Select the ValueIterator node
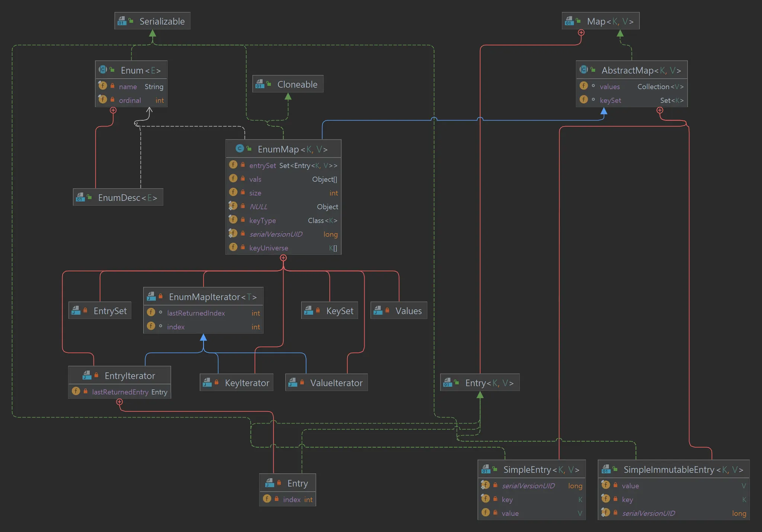 click(336, 383)
